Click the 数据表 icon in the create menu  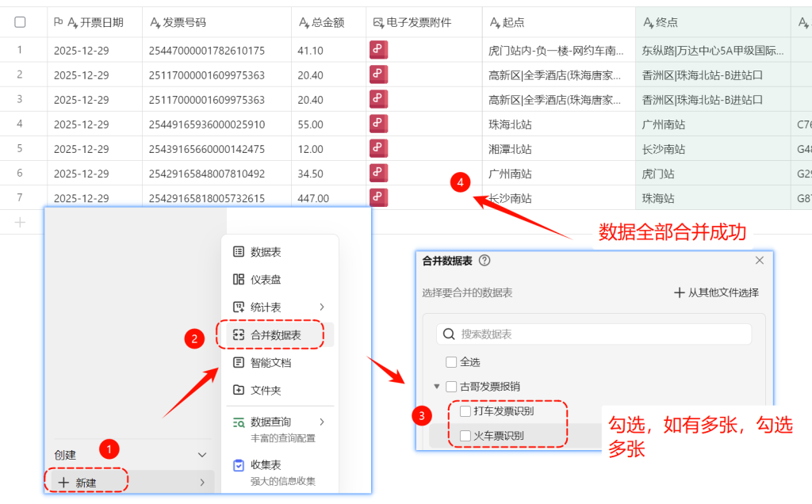[x=238, y=252]
